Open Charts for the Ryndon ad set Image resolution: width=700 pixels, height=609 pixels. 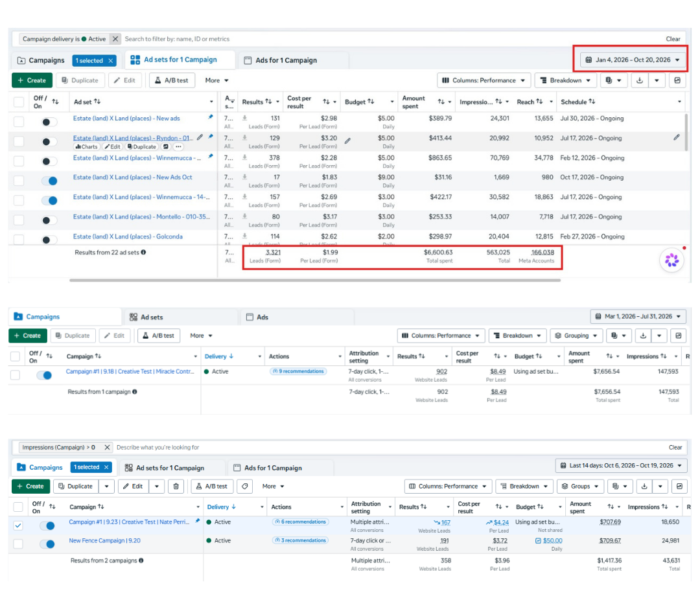(86, 147)
